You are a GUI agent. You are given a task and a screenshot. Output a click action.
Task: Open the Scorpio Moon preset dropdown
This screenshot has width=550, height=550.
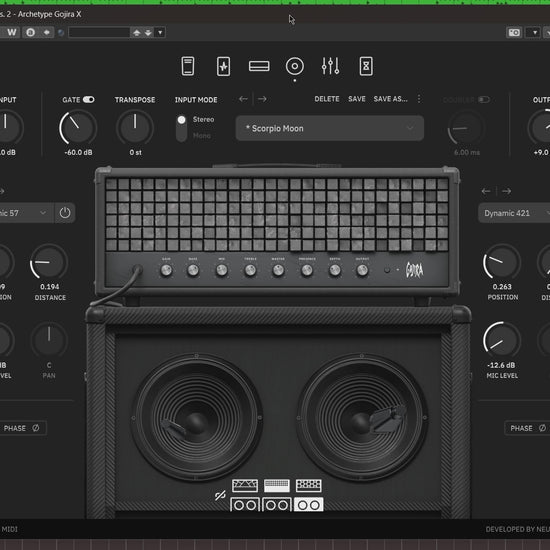pos(330,128)
